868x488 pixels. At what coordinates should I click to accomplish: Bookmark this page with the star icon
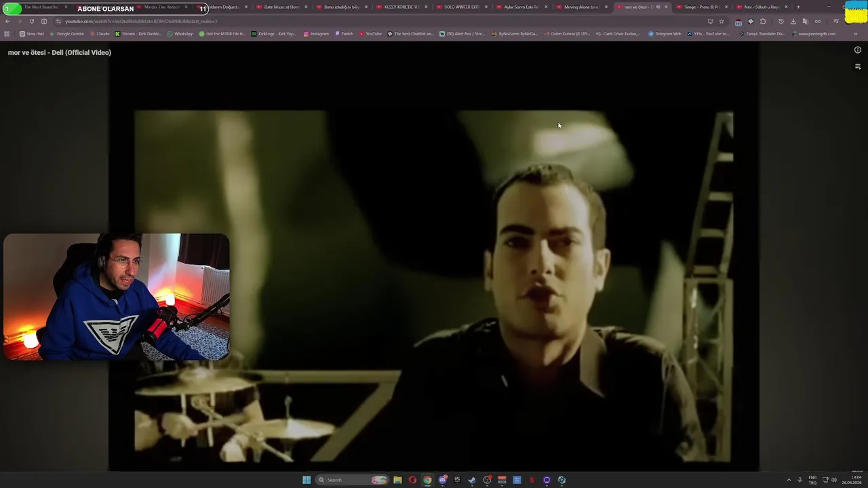tap(722, 22)
